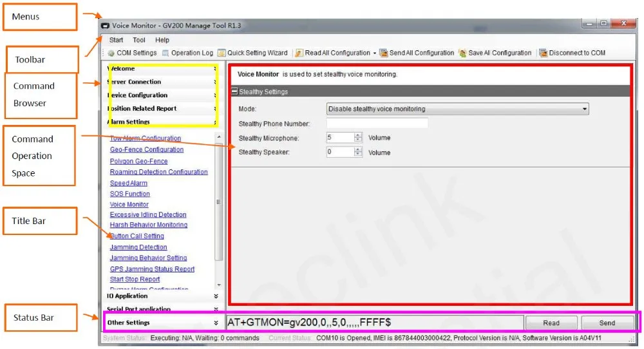The width and height of the screenshot is (644, 349).
Task: Increase Stealthy Speaker volume with up arrow
Action: [358, 149]
